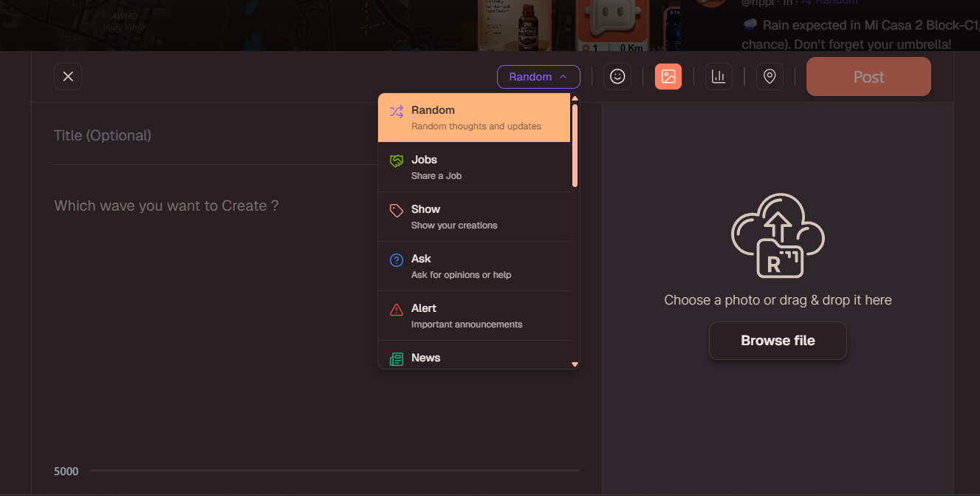Choose Ask category from list
This screenshot has width=980, height=496.
[474, 266]
